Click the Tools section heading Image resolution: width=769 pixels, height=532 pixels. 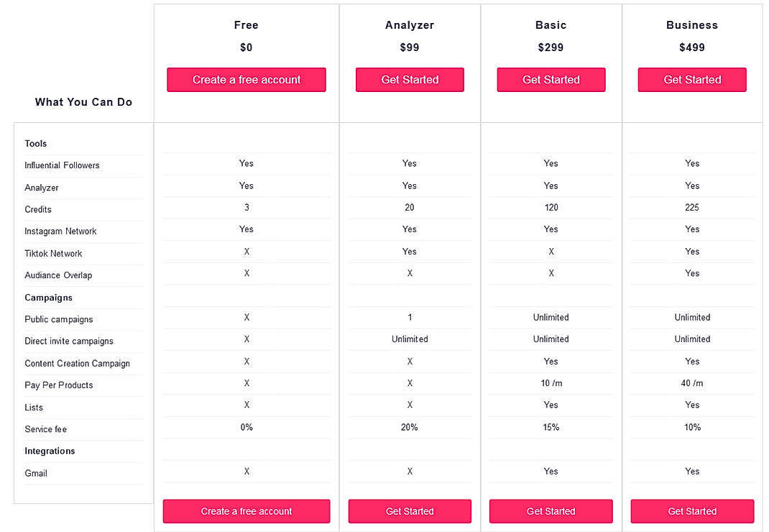[x=35, y=143]
